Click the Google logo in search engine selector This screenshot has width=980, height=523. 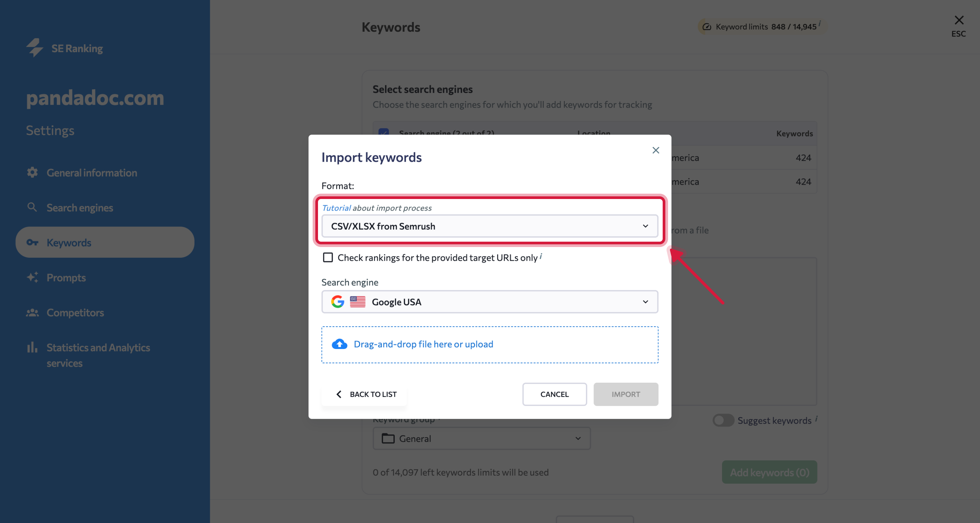coord(337,301)
